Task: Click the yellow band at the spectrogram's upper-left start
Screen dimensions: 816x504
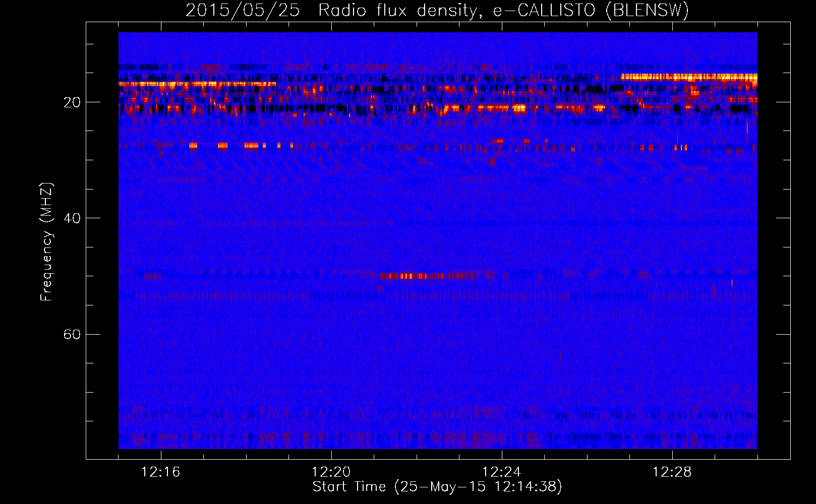Action: tap(197, 84)
